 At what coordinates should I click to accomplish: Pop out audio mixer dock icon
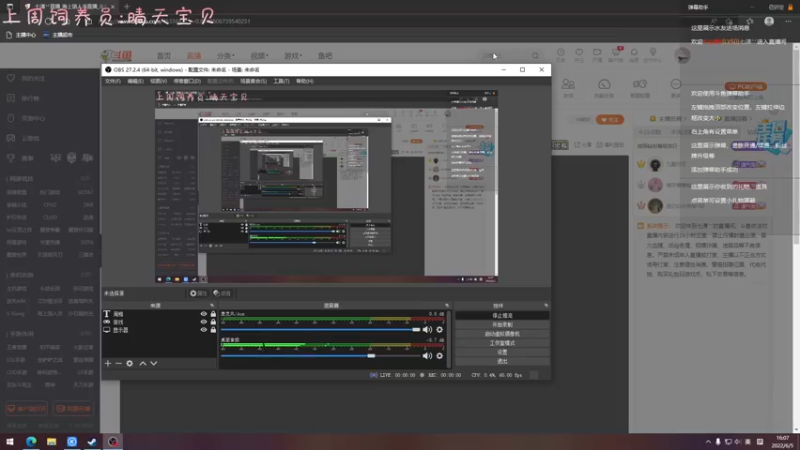[x=447, y=306]
